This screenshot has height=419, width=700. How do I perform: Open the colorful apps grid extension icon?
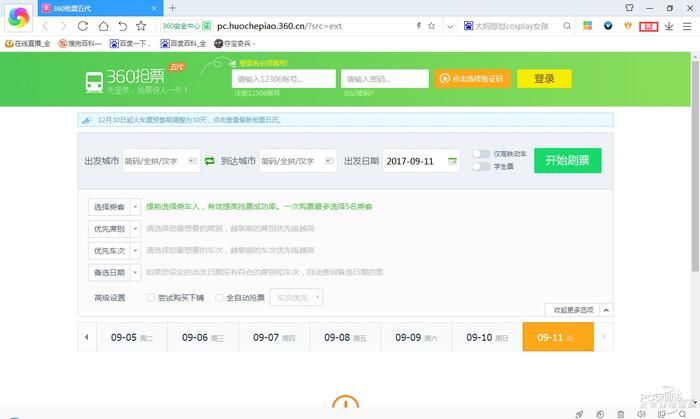pyautogui.click(x=588, y=25)
